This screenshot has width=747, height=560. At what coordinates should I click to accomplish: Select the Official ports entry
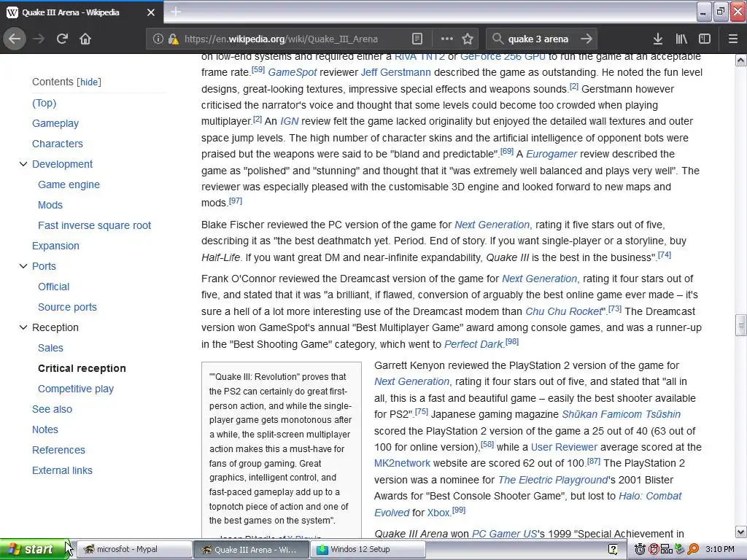click(53, 287)
